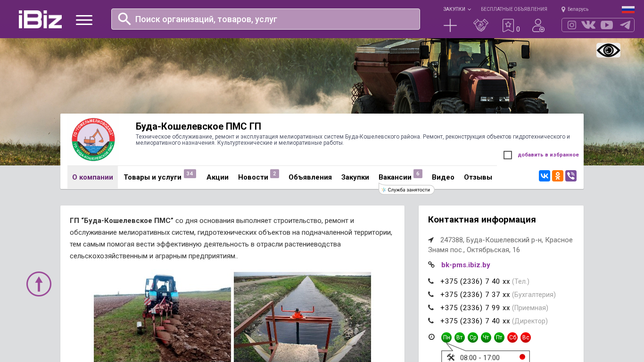This screenshot has width=644, height=362.
Task: Open Бесплатные объявления link
Action: point(514,9)
